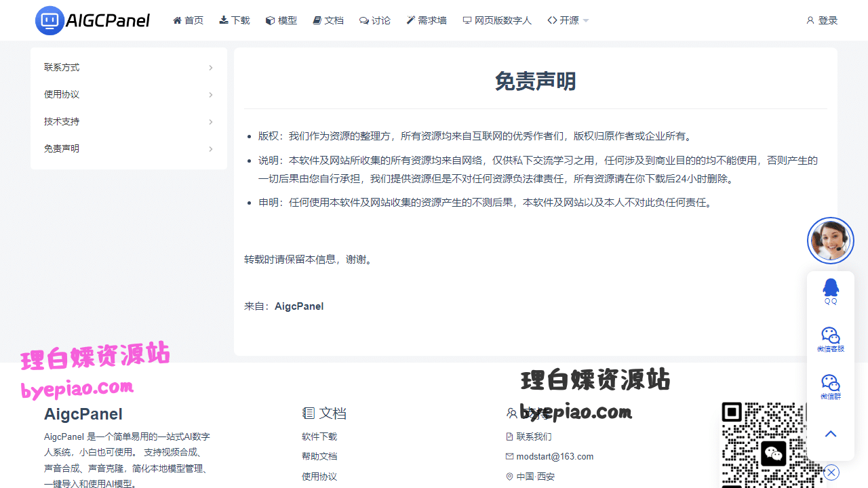The height and width of the screenshot is (488, 868).
Task: Open the 模型 models nav item
Action: coord(281,20)
